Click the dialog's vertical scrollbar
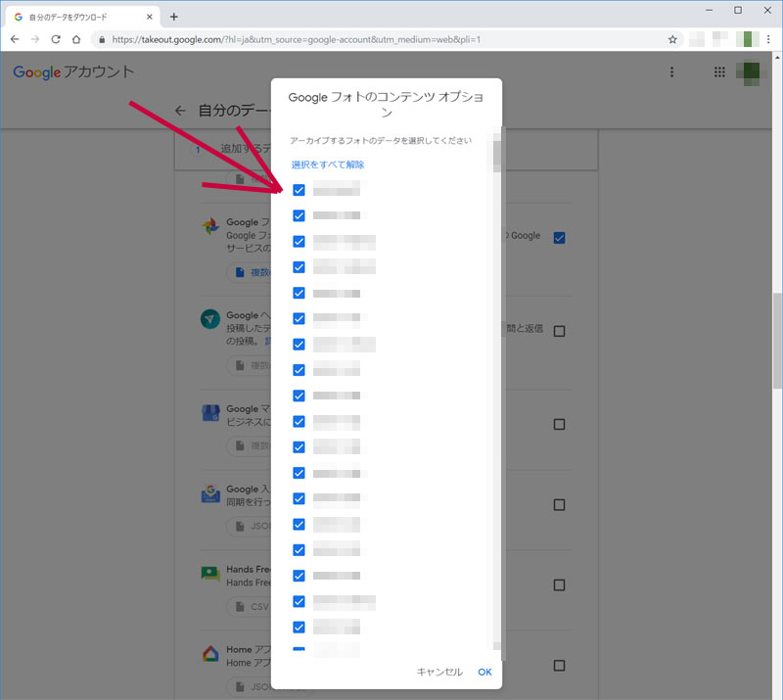 [496, 157]
